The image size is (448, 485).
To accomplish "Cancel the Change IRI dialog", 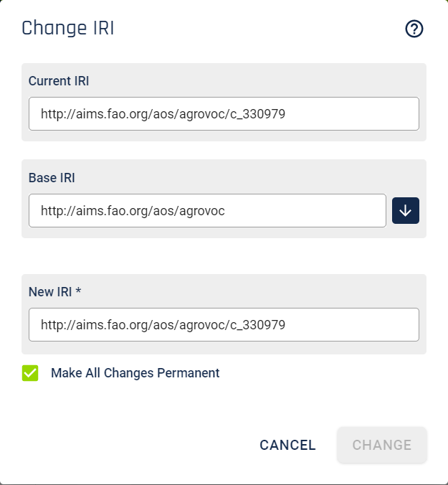I will [x=287, y=445].
